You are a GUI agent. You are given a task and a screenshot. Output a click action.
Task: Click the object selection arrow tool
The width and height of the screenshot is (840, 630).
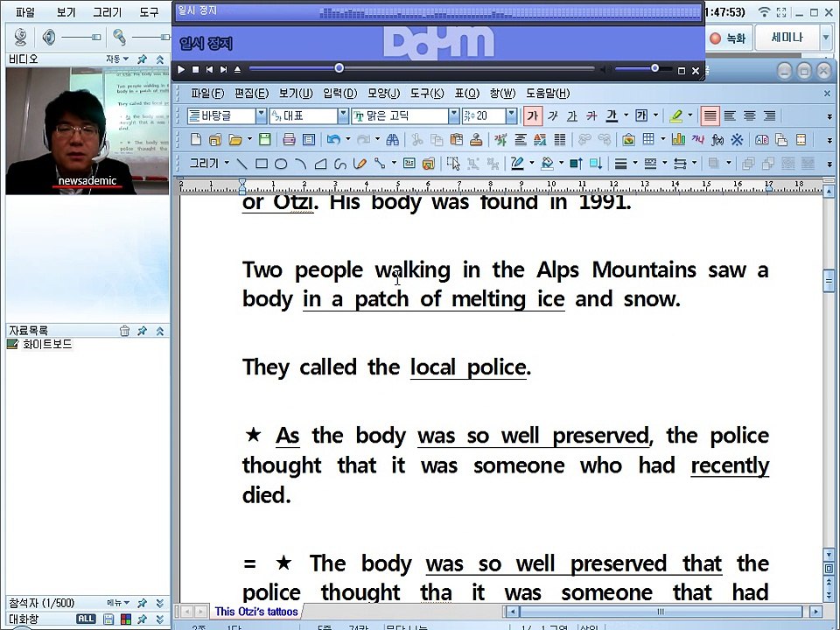click(x=453, y=164)
